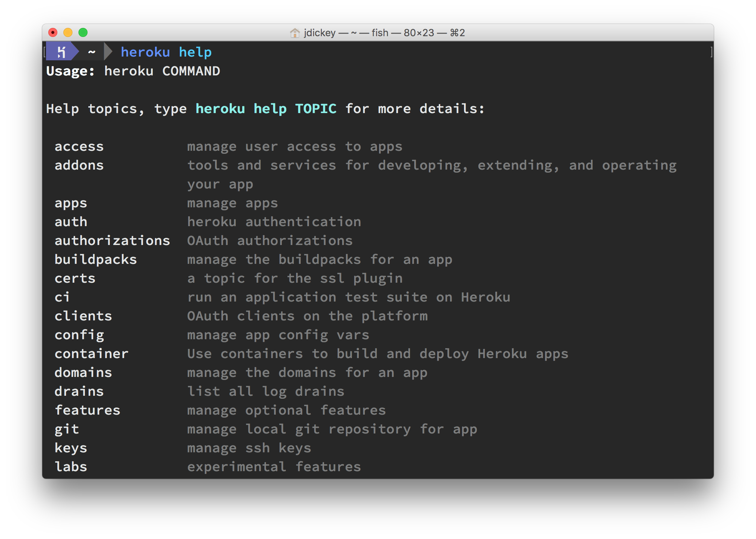Click the 'keys' topic name
The height and width of the screenshot is (539, 756).
click(71, 449)
